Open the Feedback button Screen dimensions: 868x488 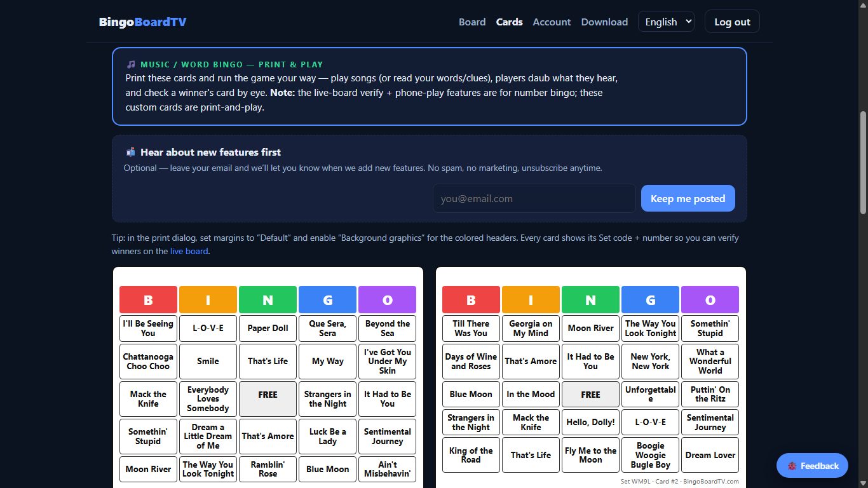click(x=812, y=466)
